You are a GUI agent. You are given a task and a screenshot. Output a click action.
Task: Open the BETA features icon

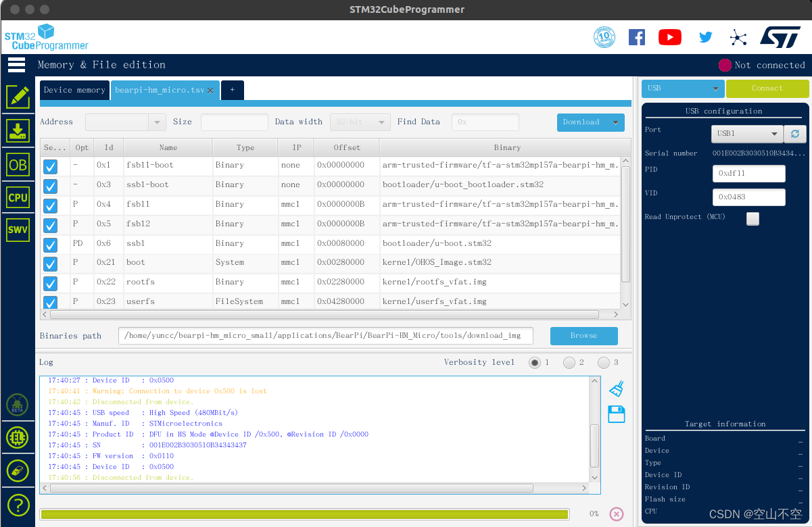click(18, 405)
